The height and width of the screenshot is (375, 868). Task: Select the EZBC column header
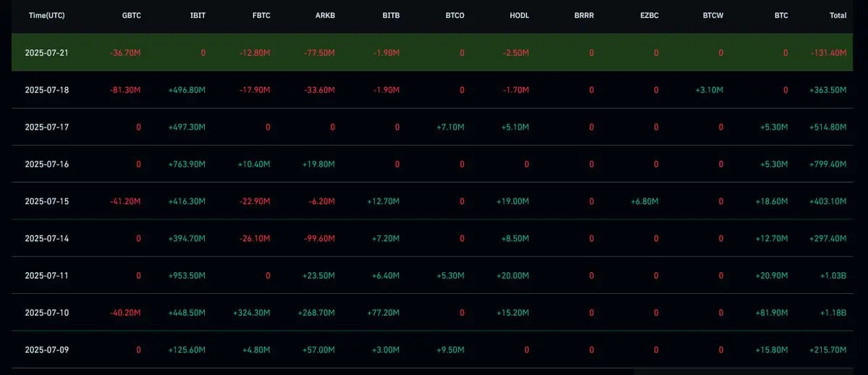pos(649,15)
